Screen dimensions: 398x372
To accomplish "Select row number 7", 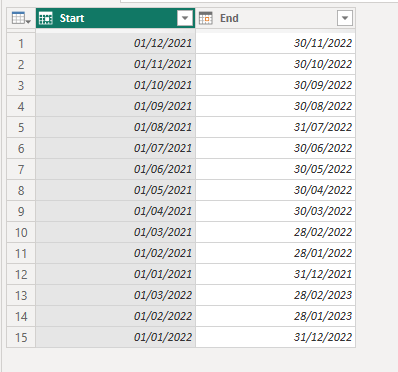I will point(21,169).
